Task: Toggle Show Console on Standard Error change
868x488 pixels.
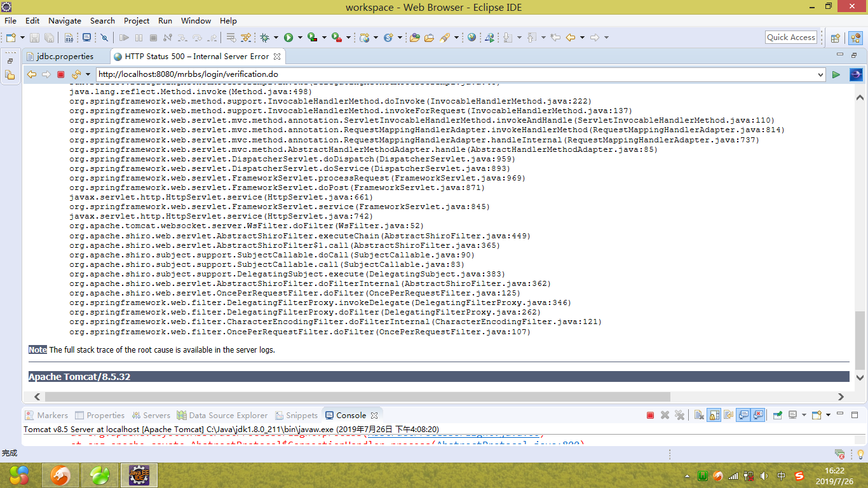Action: 758,415
